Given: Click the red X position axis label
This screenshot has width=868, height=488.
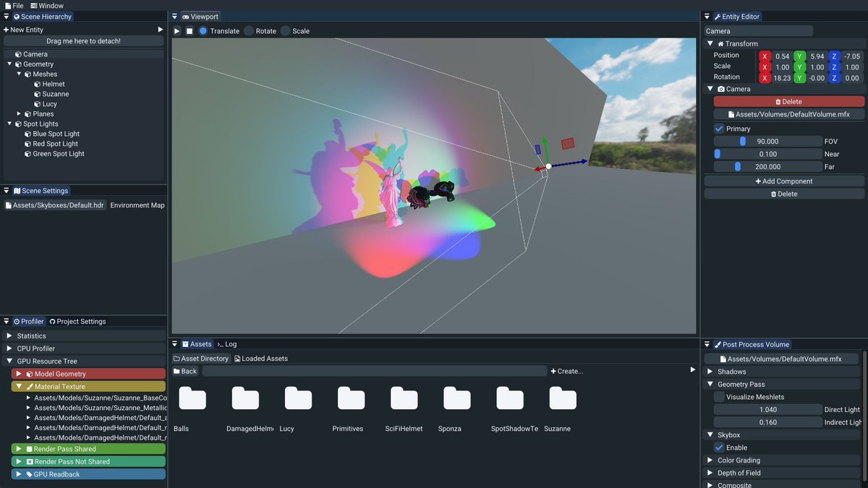Looking at the screenshot, I should pos(765,56).
